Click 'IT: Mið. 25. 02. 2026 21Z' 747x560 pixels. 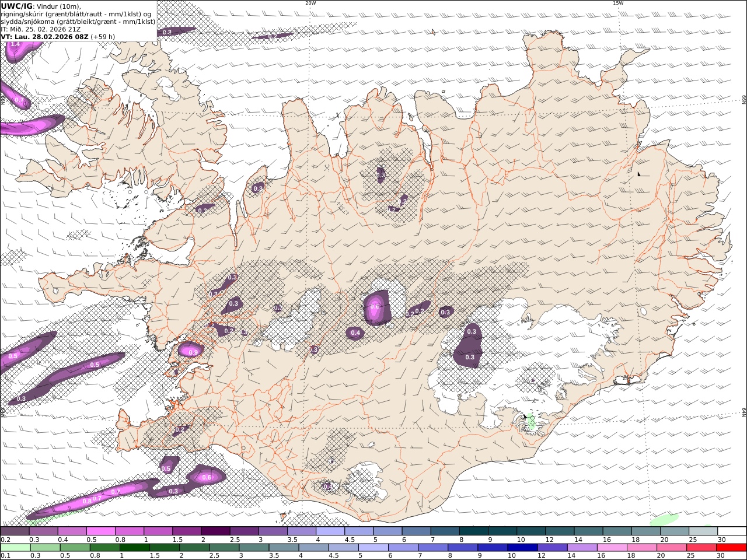pos(41,29)
